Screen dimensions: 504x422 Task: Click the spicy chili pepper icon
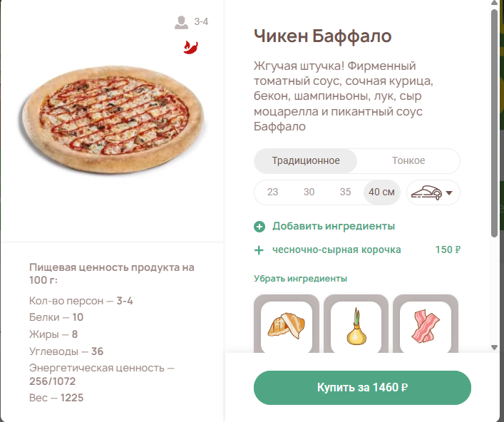point(191,47)
